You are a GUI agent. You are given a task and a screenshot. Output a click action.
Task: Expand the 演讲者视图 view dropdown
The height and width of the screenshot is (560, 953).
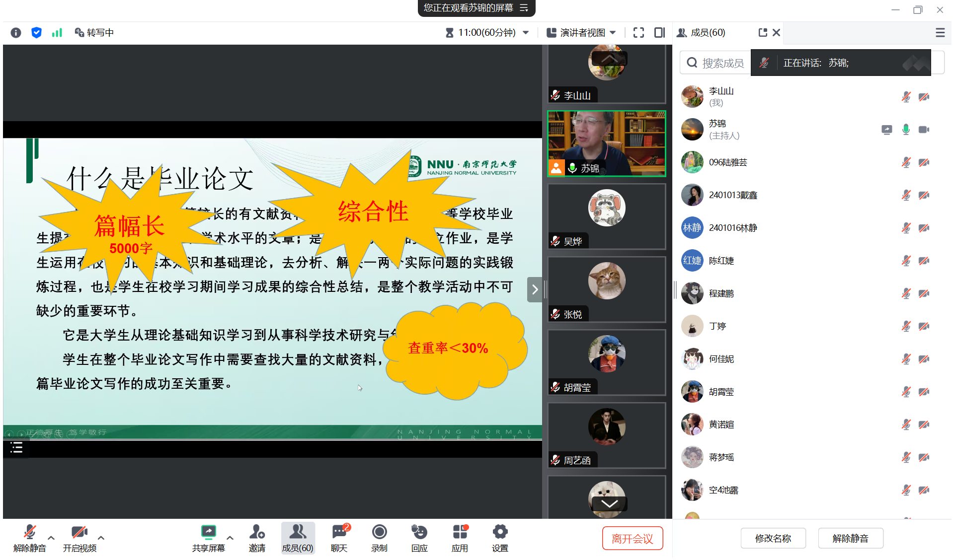point(613,33)
